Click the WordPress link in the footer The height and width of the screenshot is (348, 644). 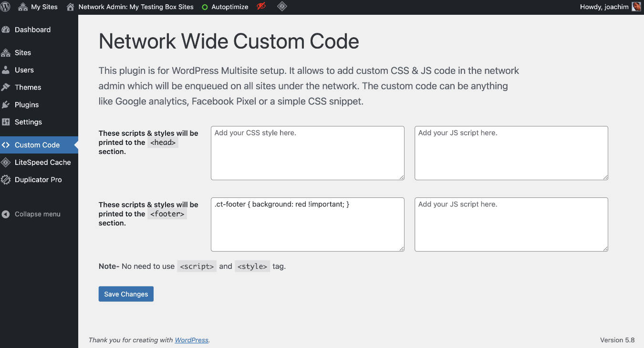coord(191,340)
